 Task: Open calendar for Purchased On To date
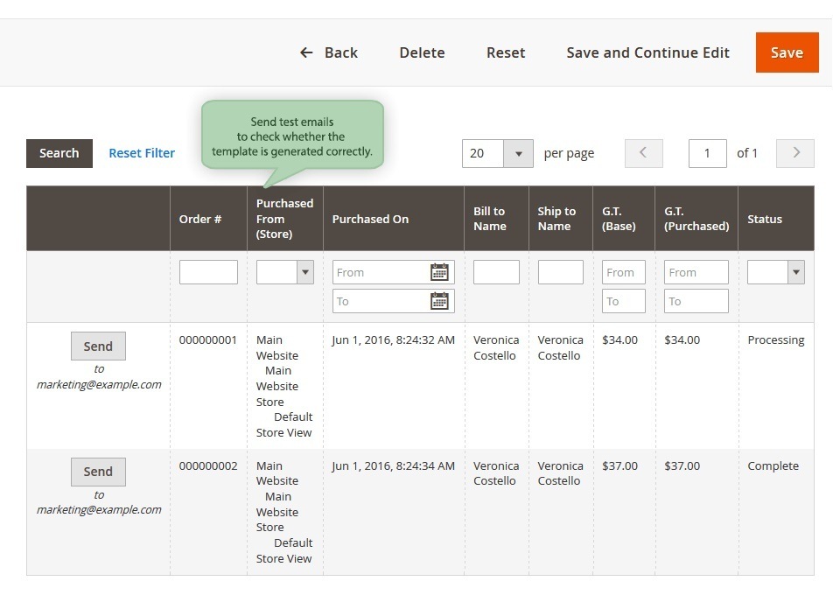point(439,301)
